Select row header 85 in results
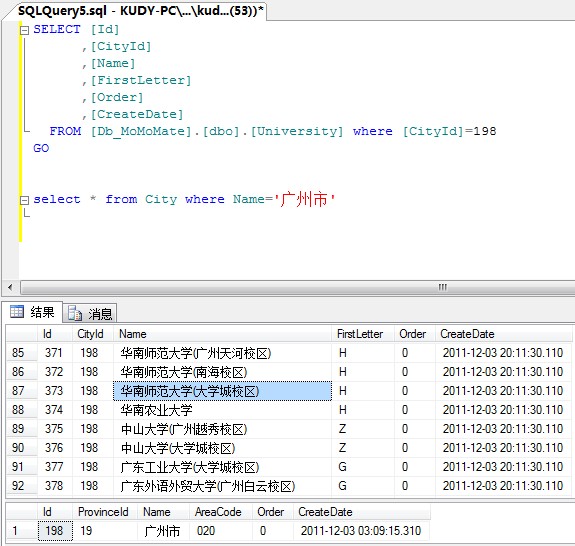Viewport: 575px width, 546px height. (21, 353)
